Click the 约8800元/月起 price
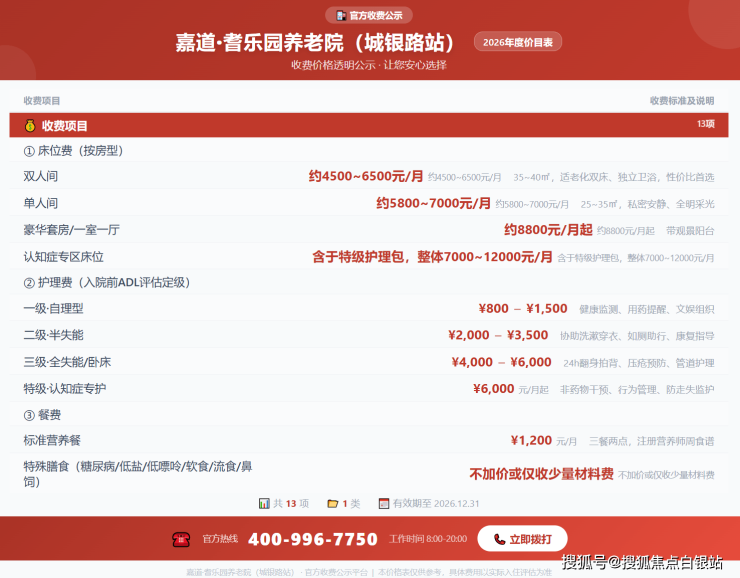The width and height of the screenshot is (740, 578). 548,230
